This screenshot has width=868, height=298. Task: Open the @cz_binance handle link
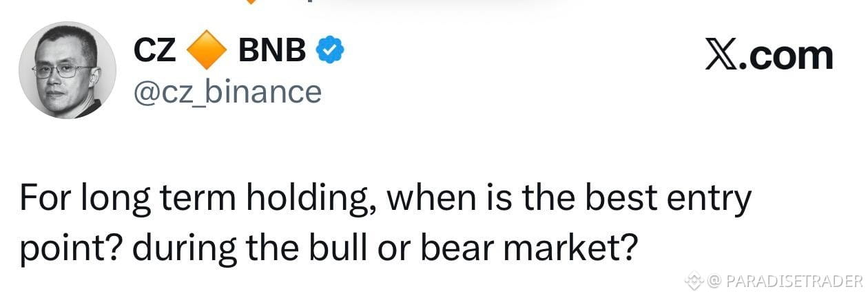point(227,92)
